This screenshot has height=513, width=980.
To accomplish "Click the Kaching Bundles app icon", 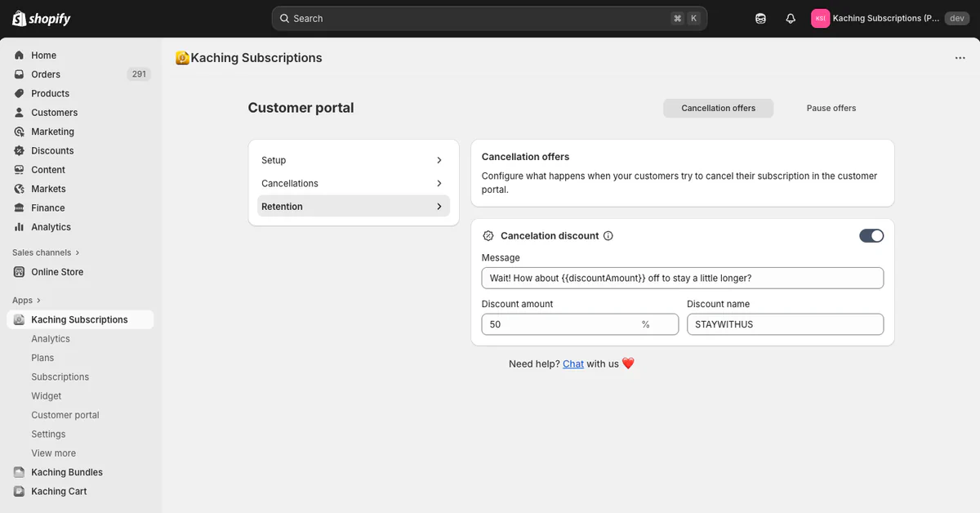I will pos(19,472).
